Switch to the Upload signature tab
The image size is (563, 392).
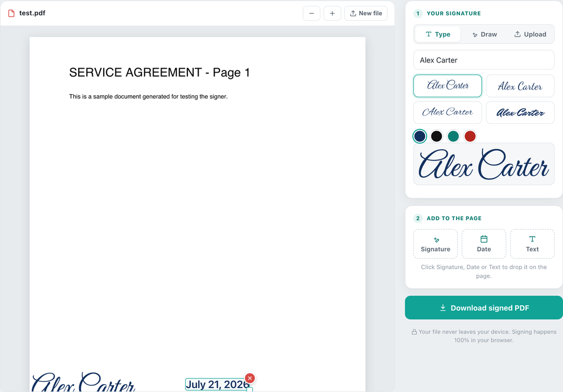(530, 34)
